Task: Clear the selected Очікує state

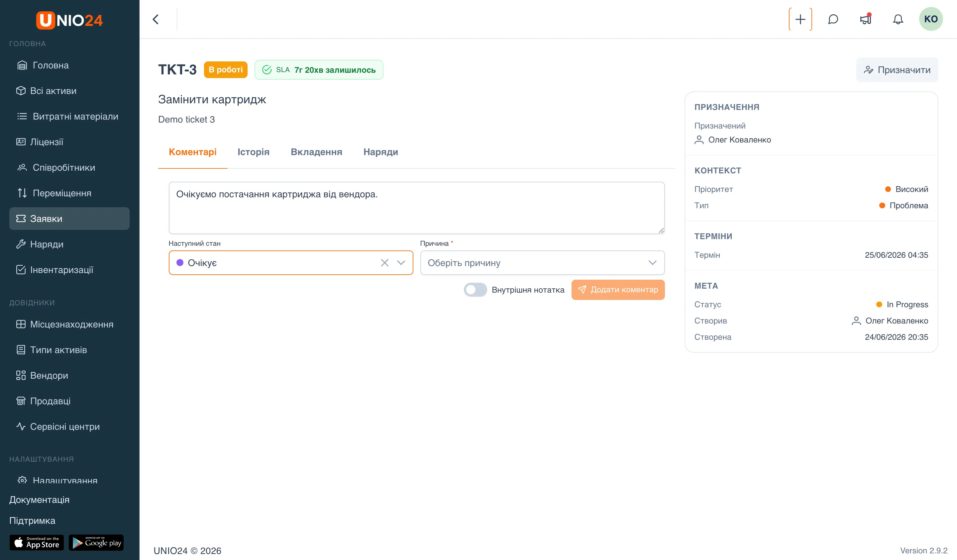Action: coord(384,263)
